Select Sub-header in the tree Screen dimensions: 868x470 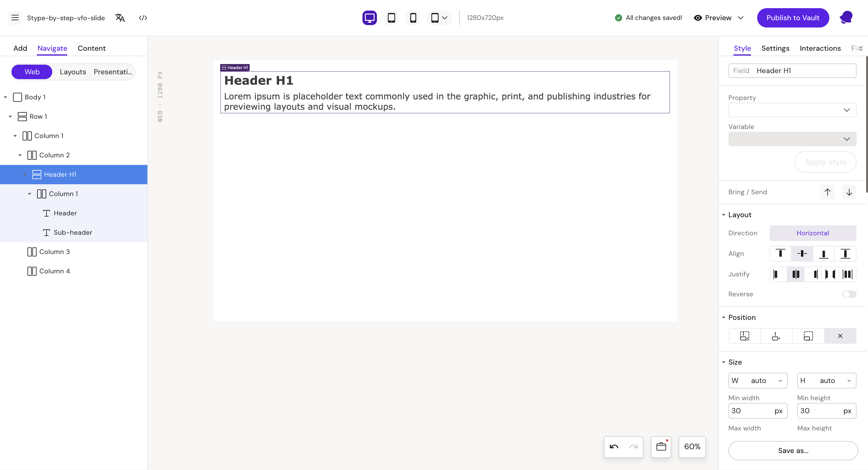(x=73, y=233)
